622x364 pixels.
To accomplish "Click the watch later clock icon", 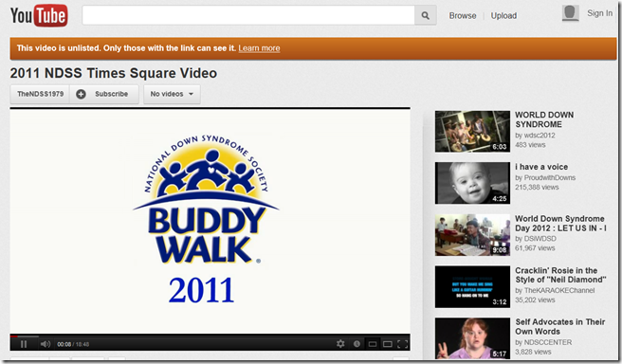I will click(357, 344).
